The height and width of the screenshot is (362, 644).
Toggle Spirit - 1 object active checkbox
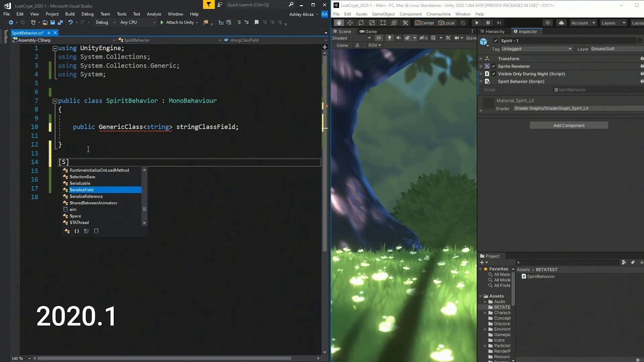(x=496, y=41)
